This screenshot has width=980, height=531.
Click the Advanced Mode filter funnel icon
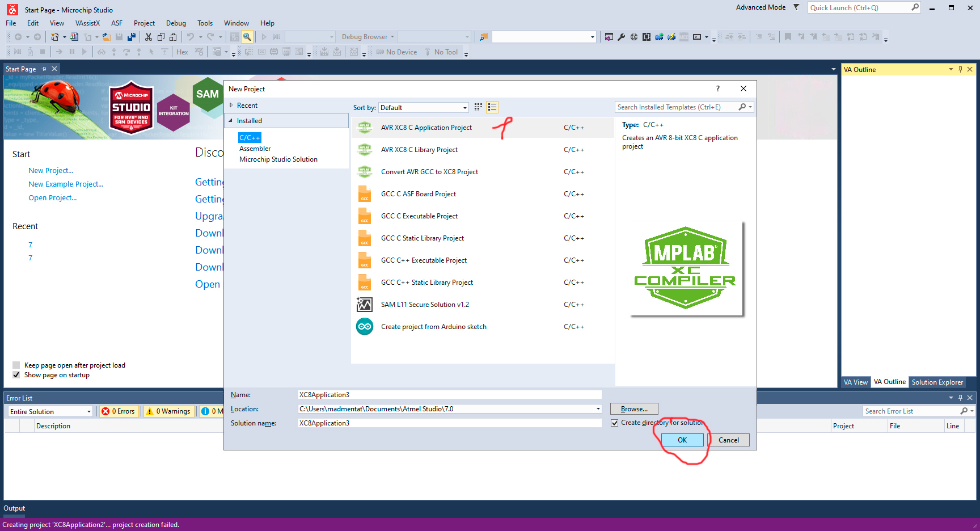click(796, 7)
